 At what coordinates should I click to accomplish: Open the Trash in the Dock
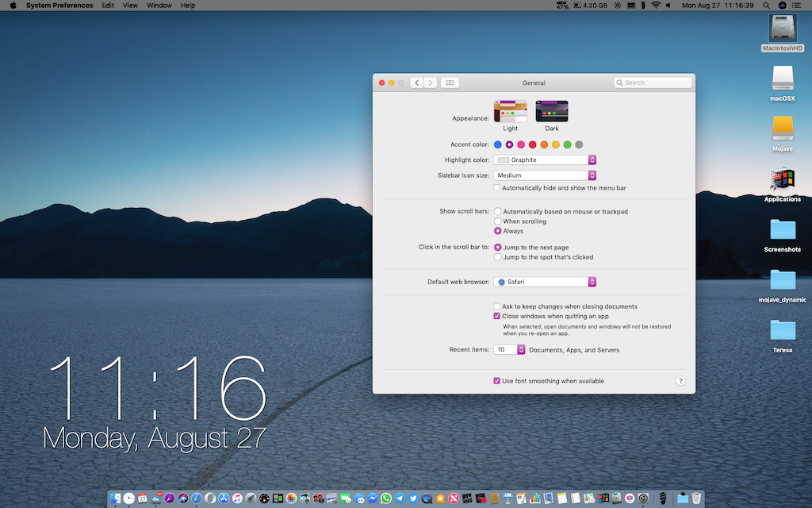pyautogui.click(x=696, y=498)
